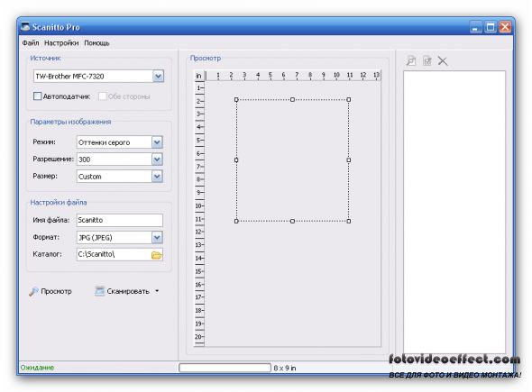
Task: Open the Режим dropdown showing Оттенки серого
Action: click(x=157, y=142)
